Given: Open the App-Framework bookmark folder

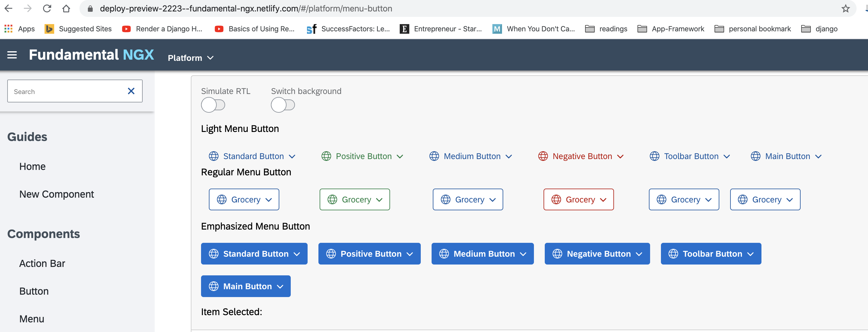Looking at the screenshot, I should [671, 29].
